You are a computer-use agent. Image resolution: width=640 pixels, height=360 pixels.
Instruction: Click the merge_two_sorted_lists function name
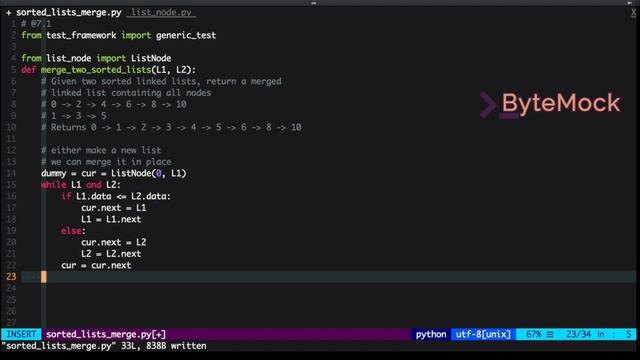[x=96, y=70]
